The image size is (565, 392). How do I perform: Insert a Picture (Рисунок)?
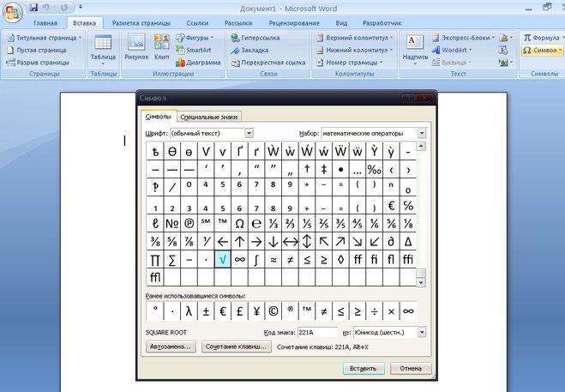pos(136,47)
